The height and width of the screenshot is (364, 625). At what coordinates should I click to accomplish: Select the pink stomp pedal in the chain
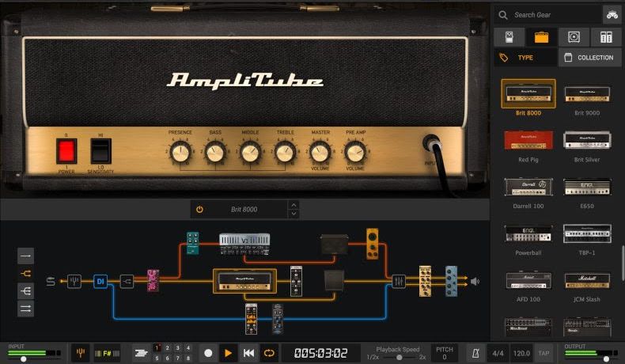[153, 281]
